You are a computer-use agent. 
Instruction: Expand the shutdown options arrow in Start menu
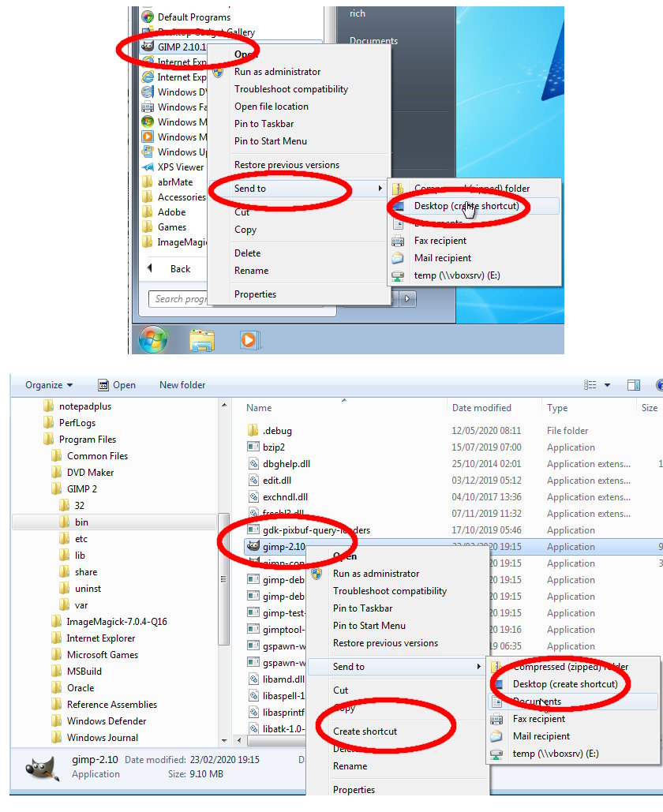407,299
